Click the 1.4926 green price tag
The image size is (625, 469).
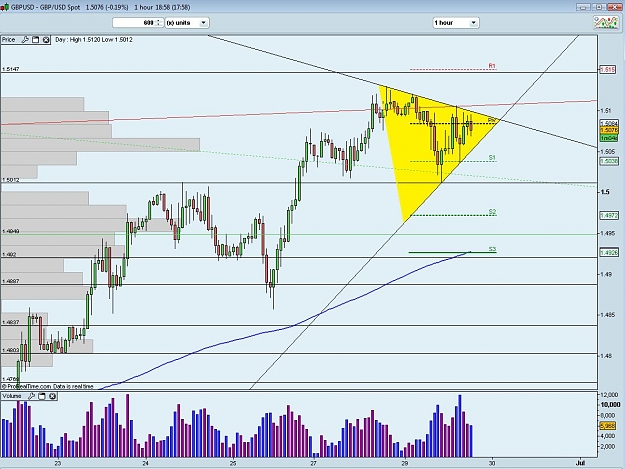coord(609,252)
